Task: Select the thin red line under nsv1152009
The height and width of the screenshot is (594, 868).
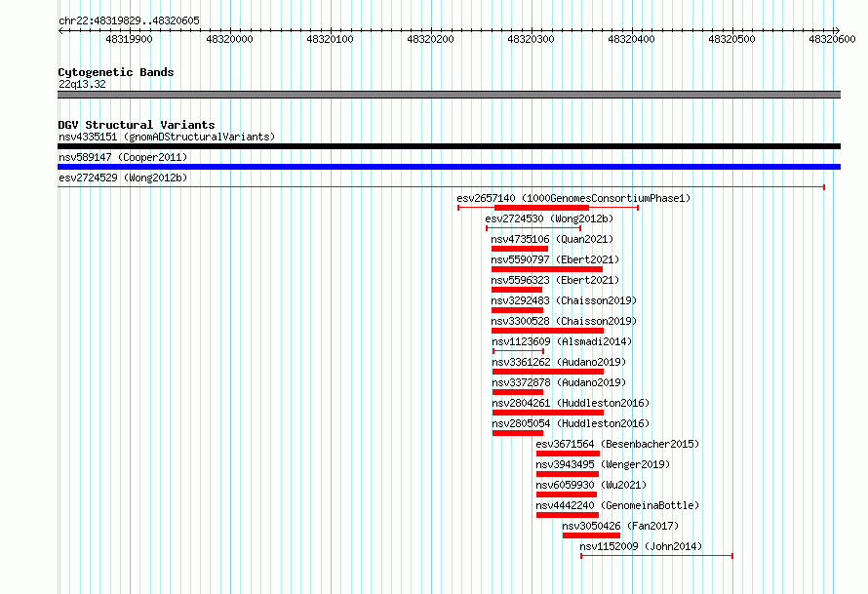Action: [x=657, y=556]
